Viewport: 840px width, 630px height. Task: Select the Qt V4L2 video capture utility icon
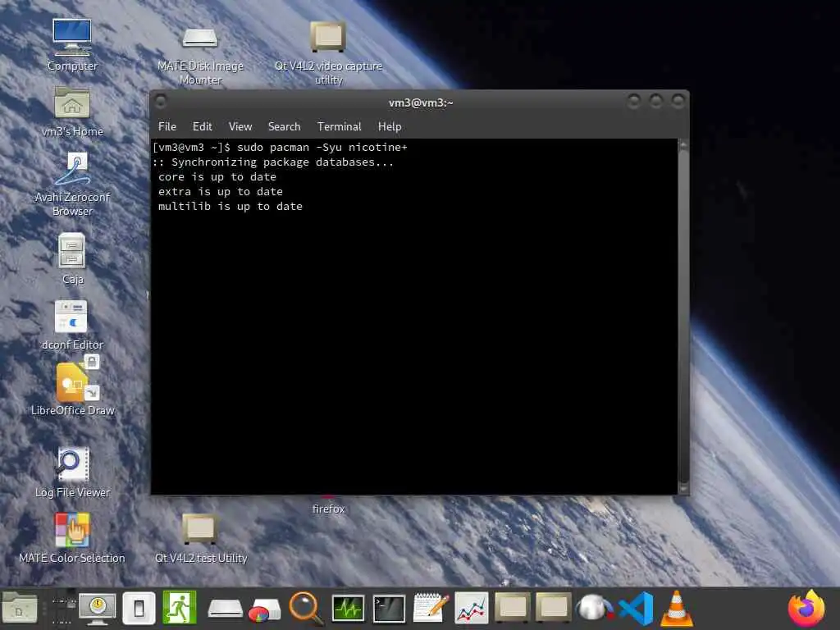click(x=328, y=52)
